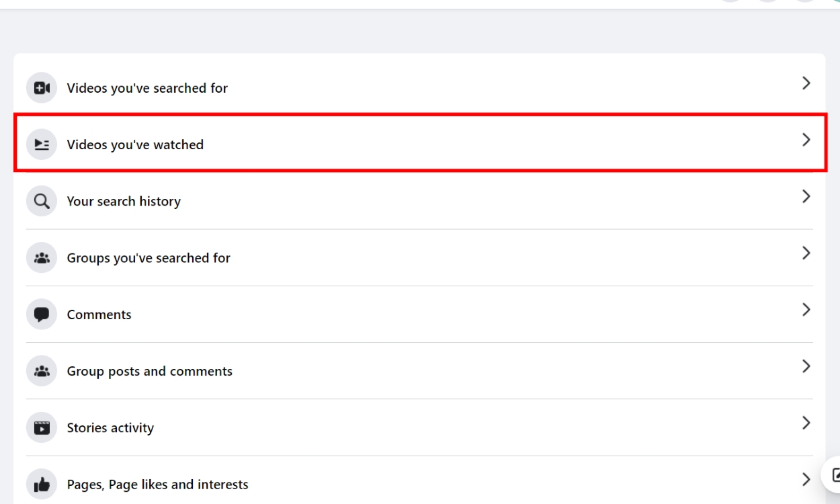Click the people icon beside Group posts and comments
The height and width of the screenshot is (504, 840).
[x=42, y=371]
